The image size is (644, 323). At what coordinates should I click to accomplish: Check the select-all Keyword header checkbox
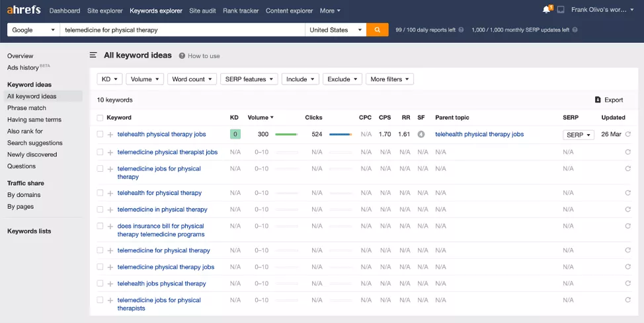point(100,118)
